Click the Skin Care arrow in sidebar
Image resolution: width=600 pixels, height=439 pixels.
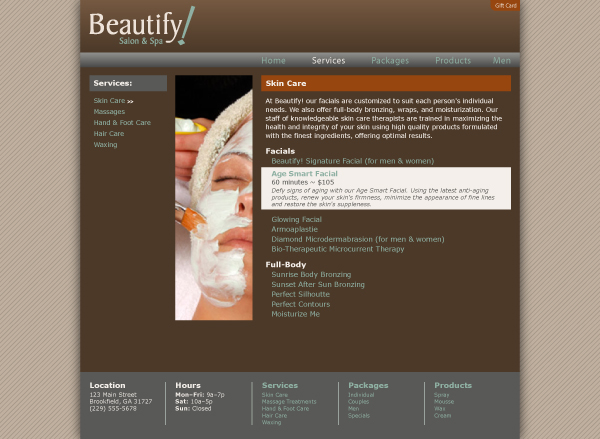130,101
